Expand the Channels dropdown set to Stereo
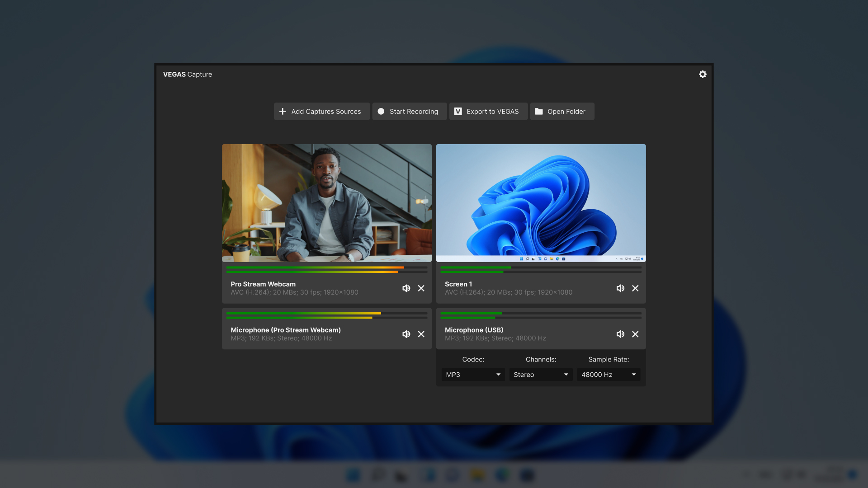Viewport: 868px width, 488px height. click(x=540, y=374)
